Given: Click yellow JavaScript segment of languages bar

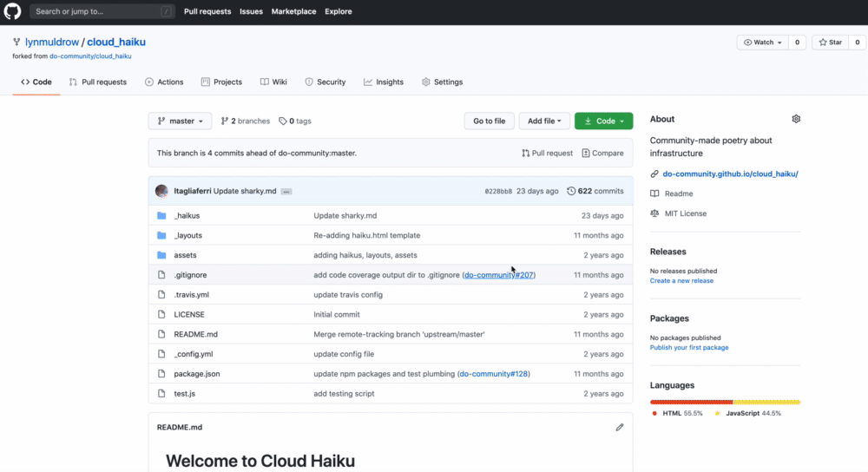Looking at the screenshot, I should (x=766, y=403).
